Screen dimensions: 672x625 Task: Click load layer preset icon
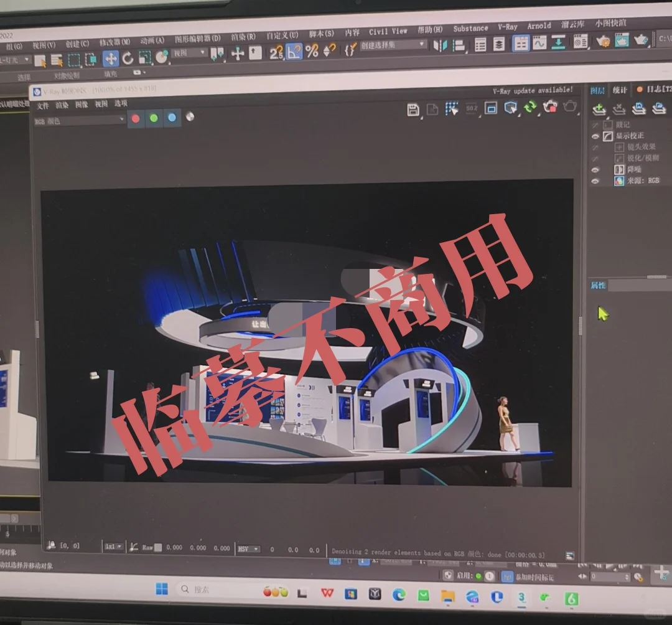point(659,108)
